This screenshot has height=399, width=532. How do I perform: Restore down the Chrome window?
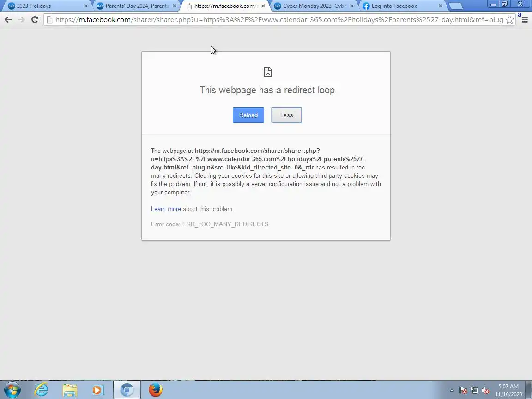tap(504, 4)
